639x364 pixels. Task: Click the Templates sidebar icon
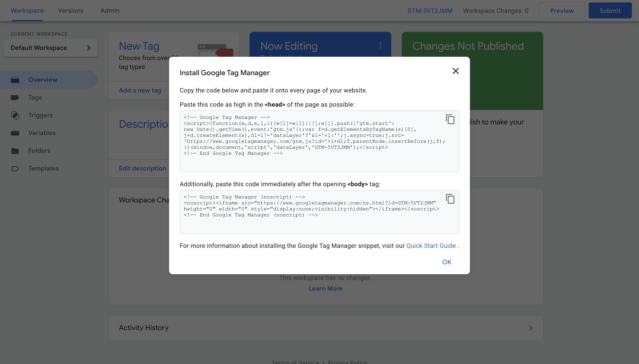[15, 168]
